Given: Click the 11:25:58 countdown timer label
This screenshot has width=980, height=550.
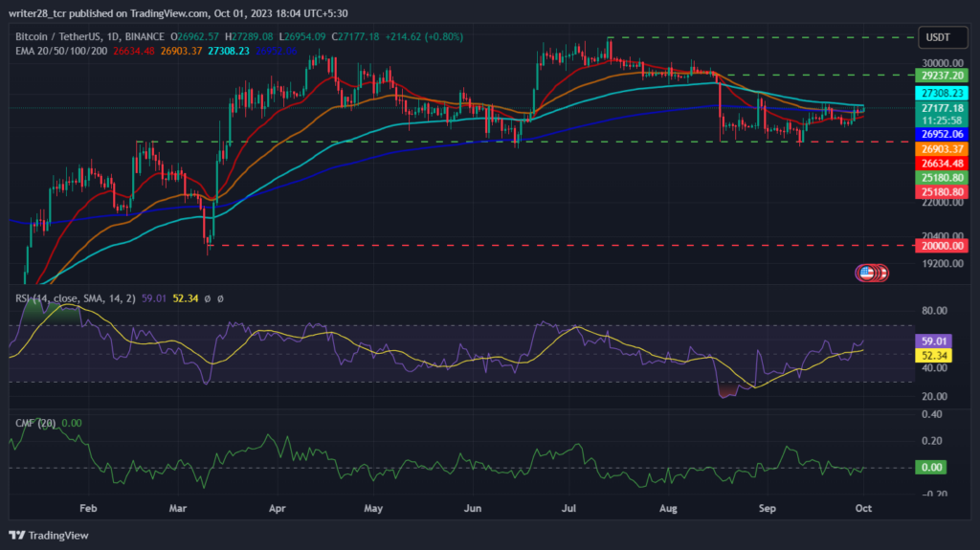Looking at the screenshot, I should click(942, 121).
